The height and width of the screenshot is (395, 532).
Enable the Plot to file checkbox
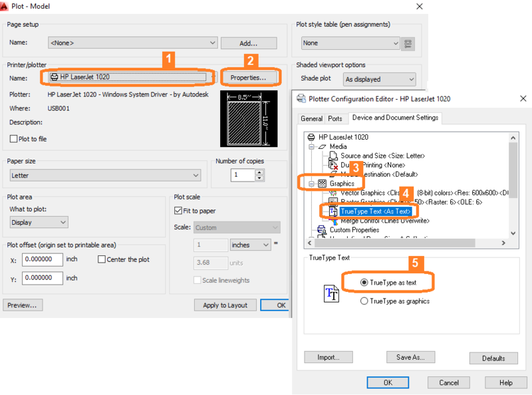13,139
